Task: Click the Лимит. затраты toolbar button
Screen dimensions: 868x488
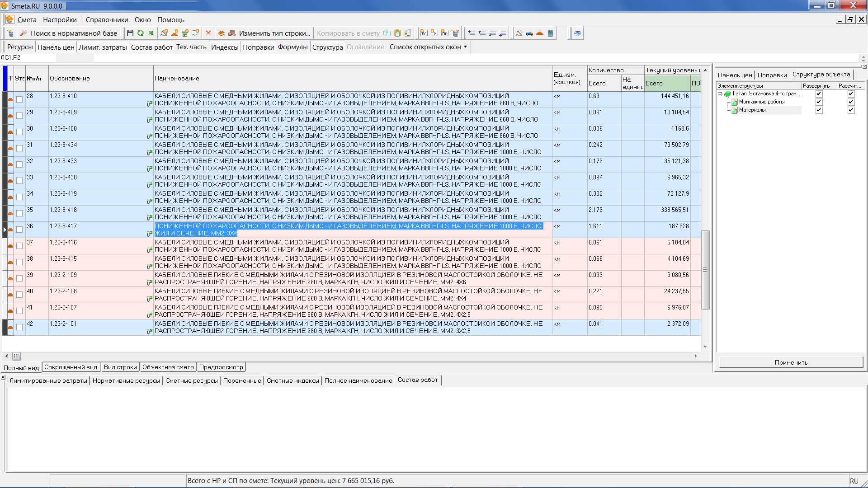Action: pyautogui.click(x=103, y=47)
